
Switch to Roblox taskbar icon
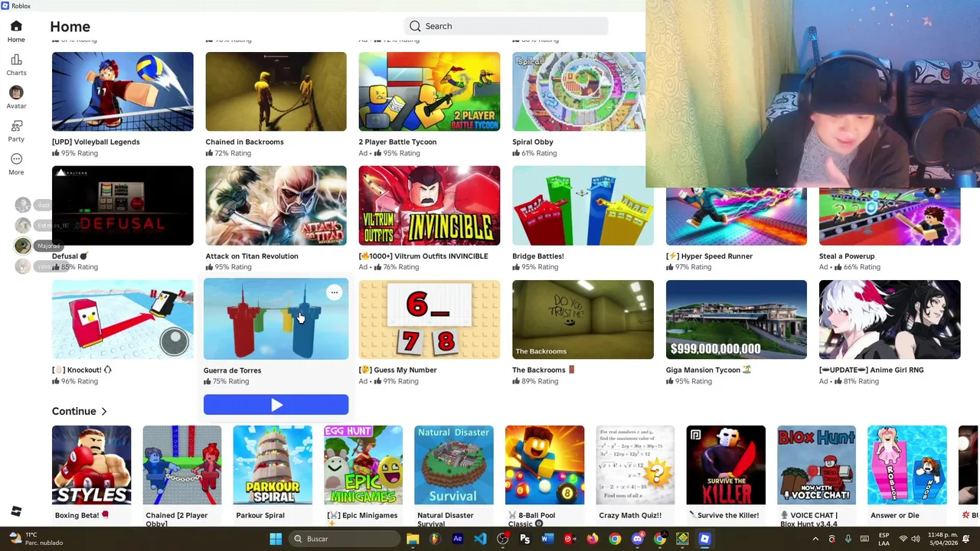[704, 539]
